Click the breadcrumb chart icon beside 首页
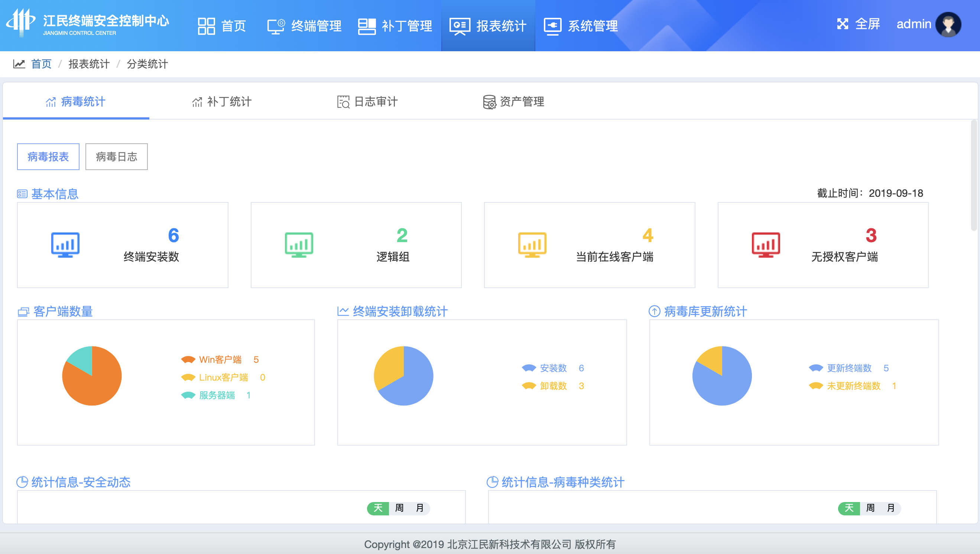 pyautogui.click(x=19, y=64)
